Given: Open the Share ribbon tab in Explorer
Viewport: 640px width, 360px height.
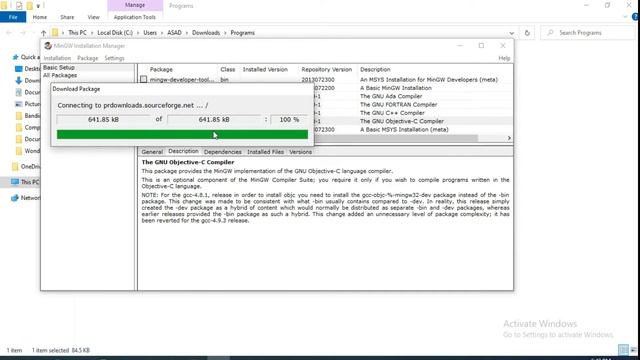Looking at the screenshot, I should [x=67, y=17].
